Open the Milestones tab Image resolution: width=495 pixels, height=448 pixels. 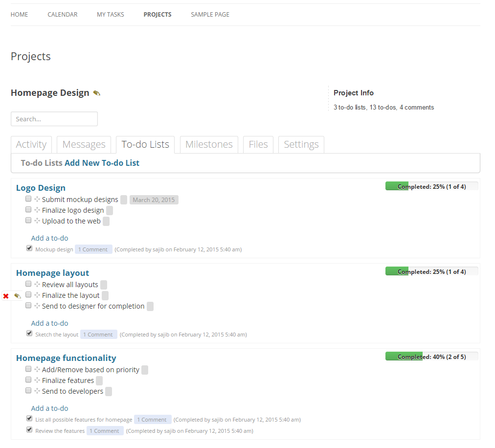click(209, 145)
